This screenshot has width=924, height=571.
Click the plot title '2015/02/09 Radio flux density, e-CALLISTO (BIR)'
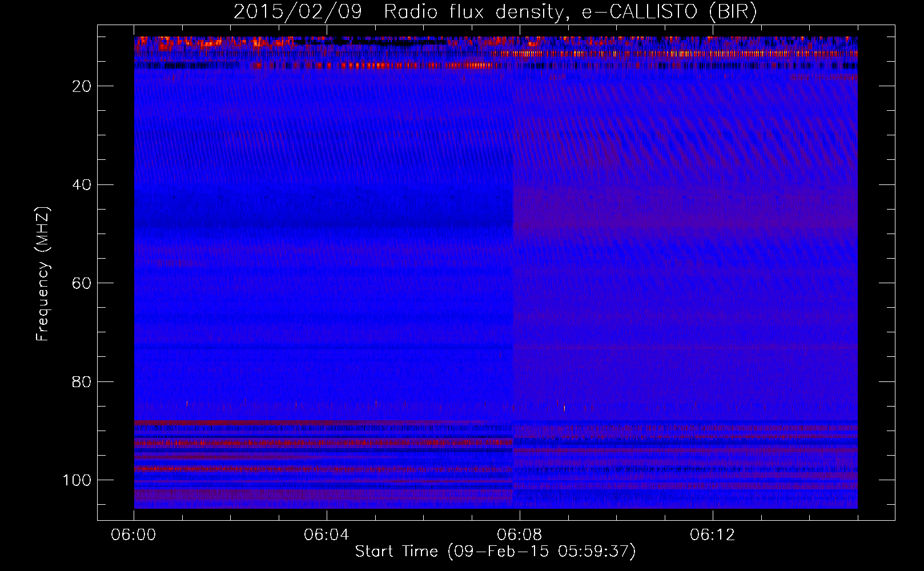pyautogui.click(x=495, y=12)
